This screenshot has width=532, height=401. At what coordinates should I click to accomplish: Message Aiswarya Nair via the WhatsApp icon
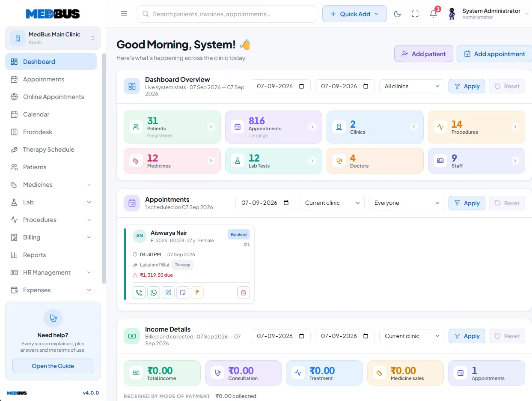click(x=154, y=293)
